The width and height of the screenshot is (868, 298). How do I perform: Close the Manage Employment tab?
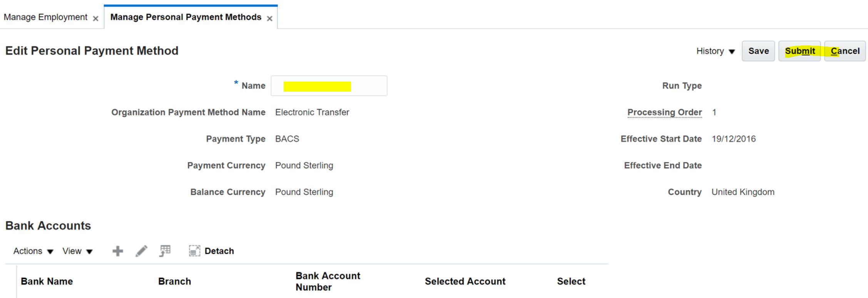tap(95, 18)
